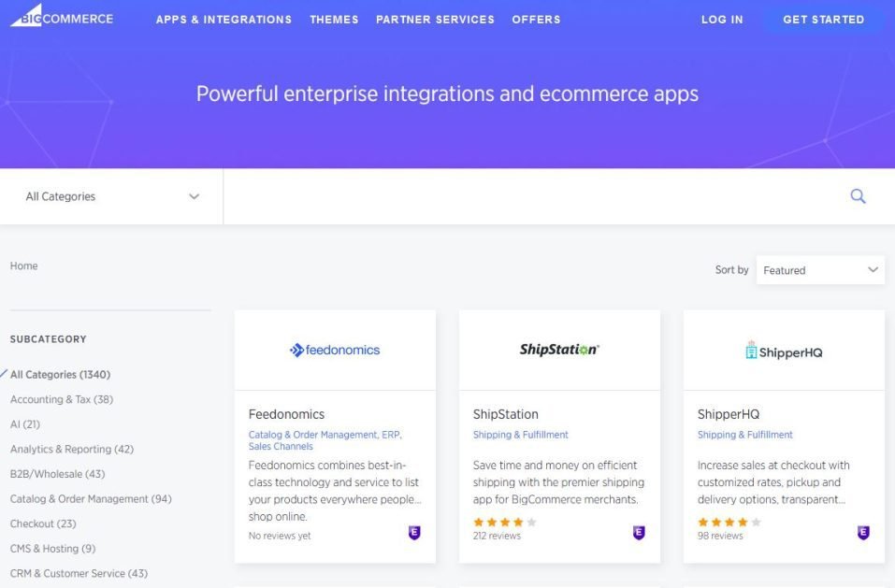Click the Log In link

(x=722, y=20)
